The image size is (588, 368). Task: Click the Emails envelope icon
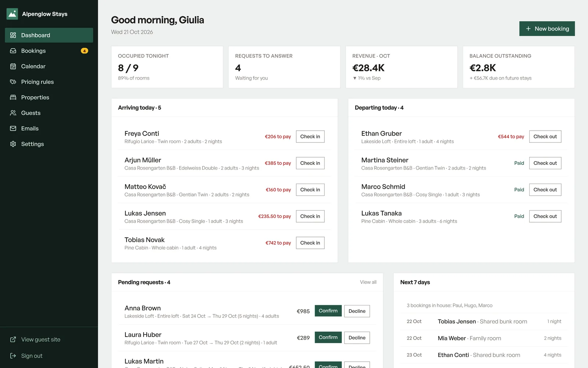(13, 128)
